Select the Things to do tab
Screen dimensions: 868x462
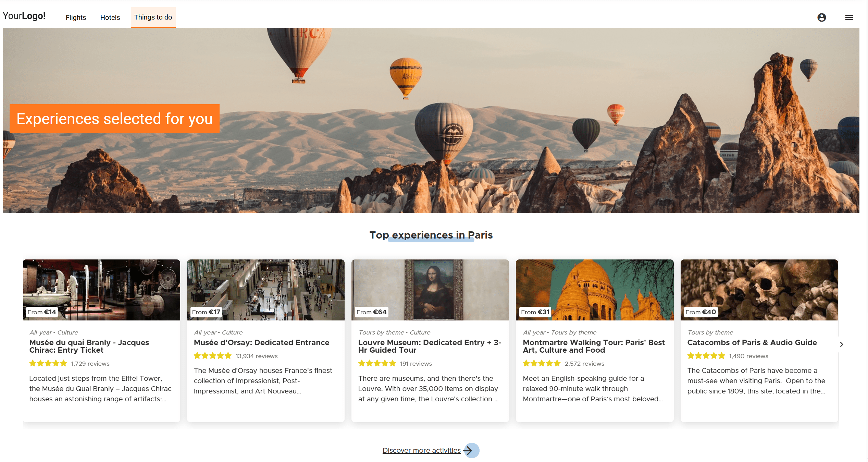(x=153, y=17)
